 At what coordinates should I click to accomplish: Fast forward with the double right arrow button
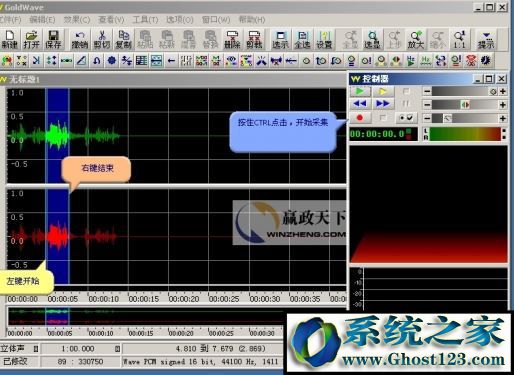click(383, 104)
